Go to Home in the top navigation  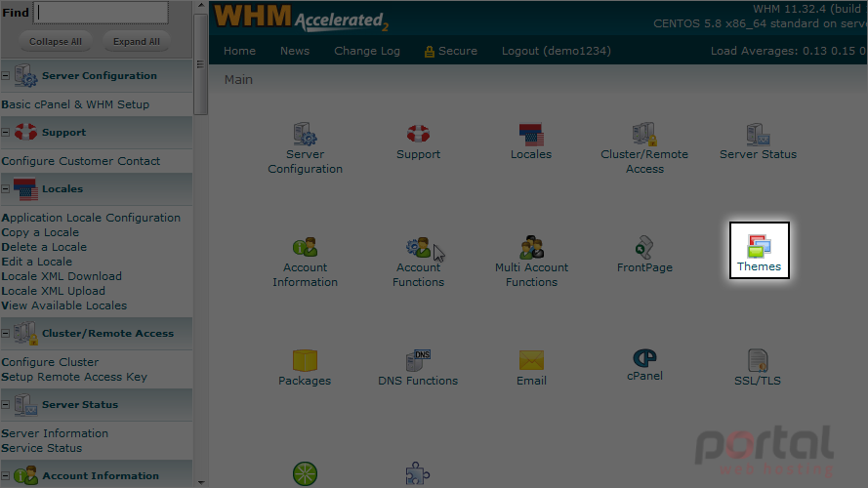(239, 51)
